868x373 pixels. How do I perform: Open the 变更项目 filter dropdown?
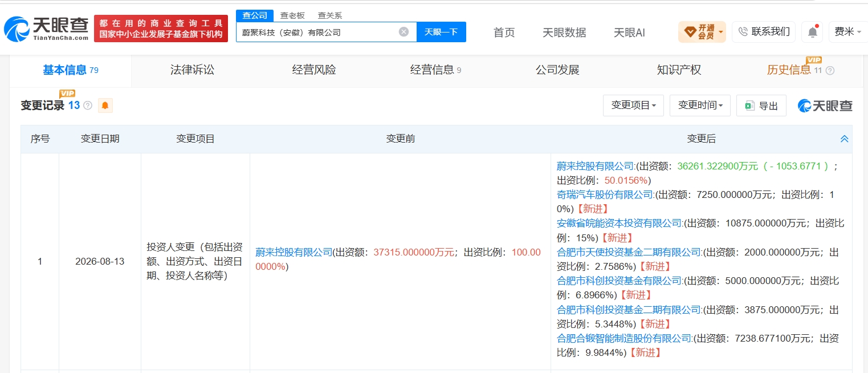pos(633,106)
